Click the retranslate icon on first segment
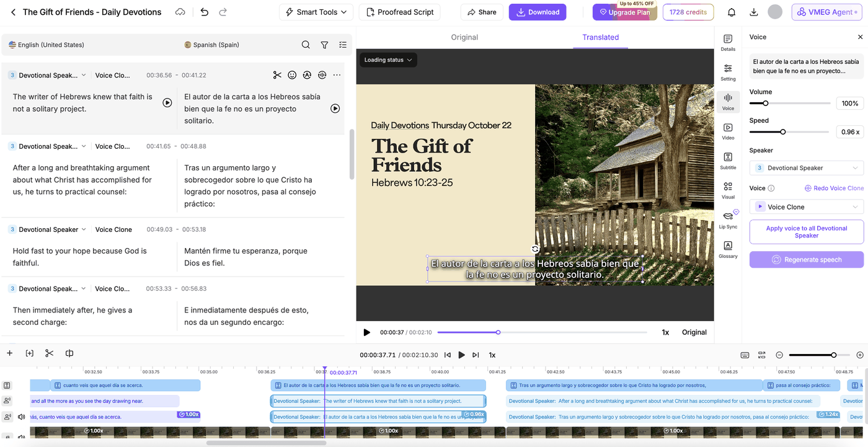868x447 pixels. tap(307, 75)
